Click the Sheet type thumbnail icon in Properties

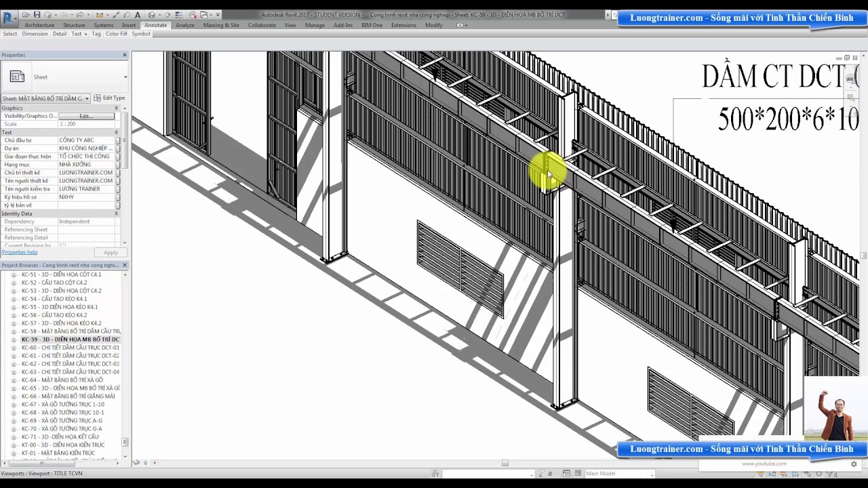(x=17, y=77)
